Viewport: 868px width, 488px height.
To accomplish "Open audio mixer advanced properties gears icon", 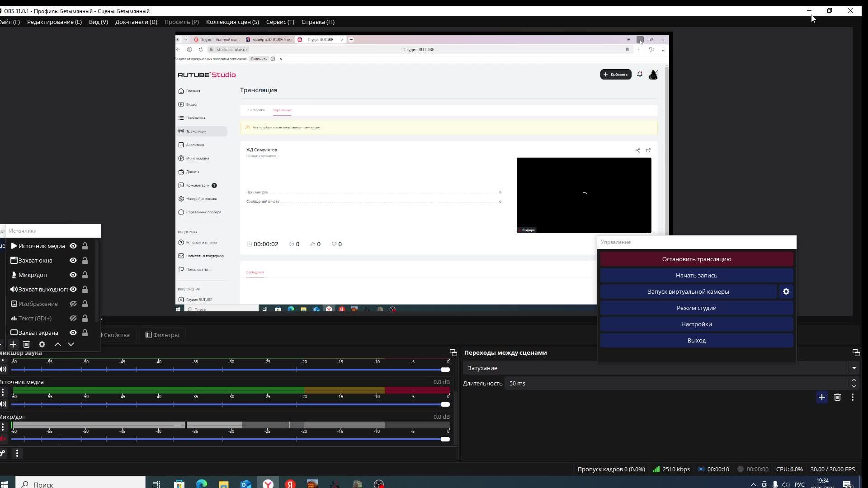I will pyautogui.click(x=3, y=453).
